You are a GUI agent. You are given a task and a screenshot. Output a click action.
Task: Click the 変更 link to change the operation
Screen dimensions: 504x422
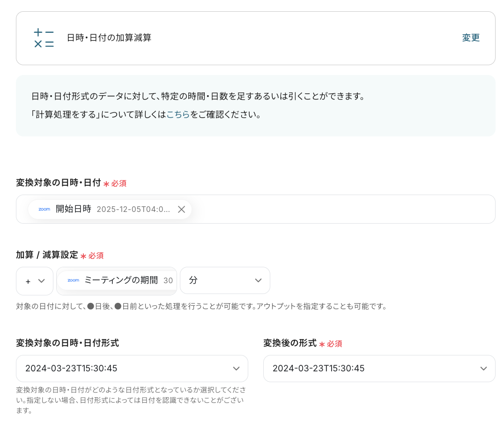point(471,38)
